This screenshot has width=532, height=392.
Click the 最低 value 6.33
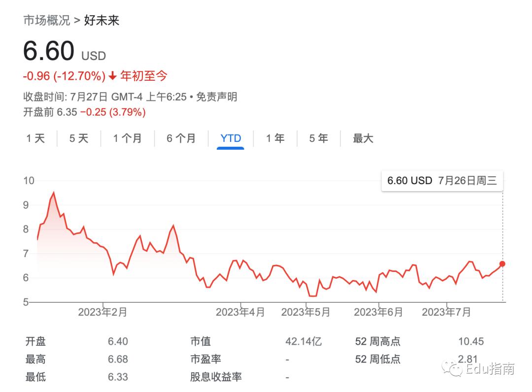[118, 377]
